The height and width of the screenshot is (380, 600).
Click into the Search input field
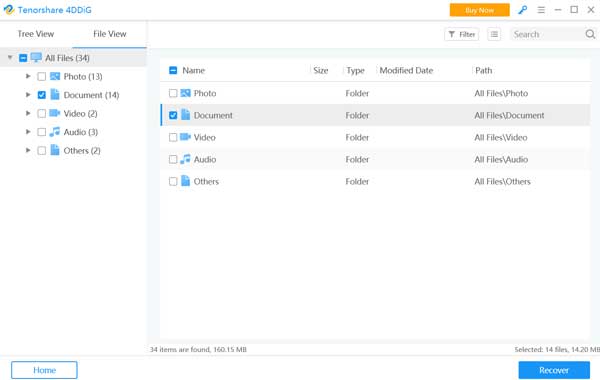point(547,34)
